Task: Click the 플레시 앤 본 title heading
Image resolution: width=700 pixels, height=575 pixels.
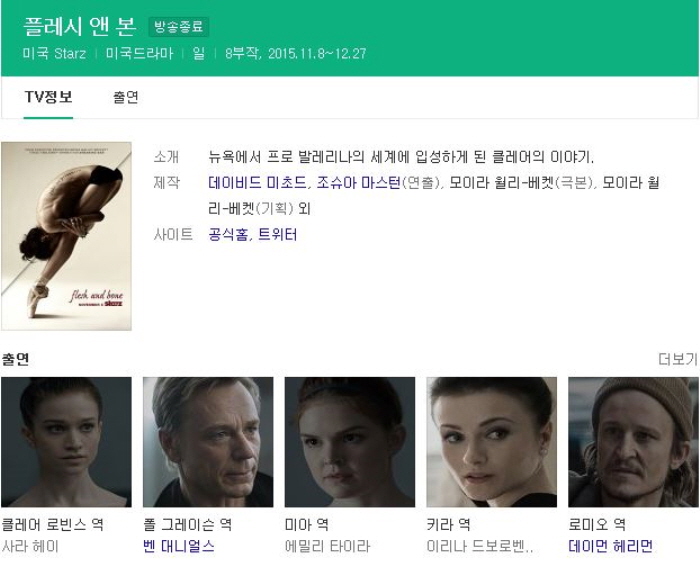Action: (x=79, y=26)
